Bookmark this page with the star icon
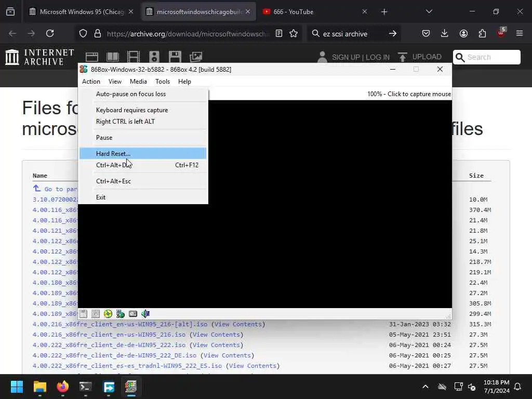This screenshot has width=532, height=399. pyautogui.click(x=294, y=33)
